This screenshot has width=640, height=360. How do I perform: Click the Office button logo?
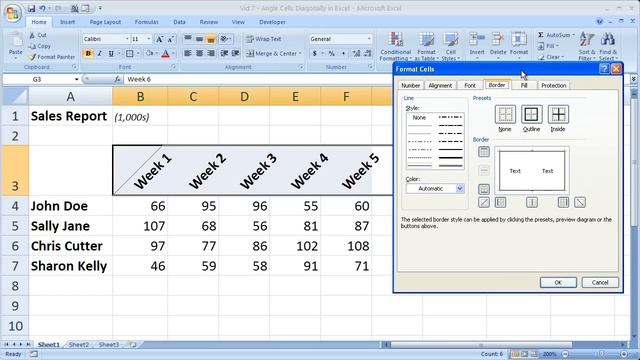[x=12, y=13]
